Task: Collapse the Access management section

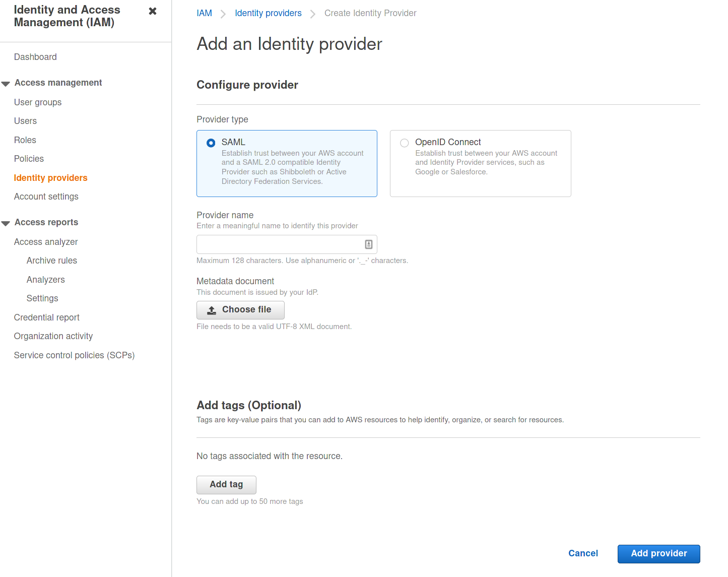Action: pyautogui.click(x=6, y=83)
